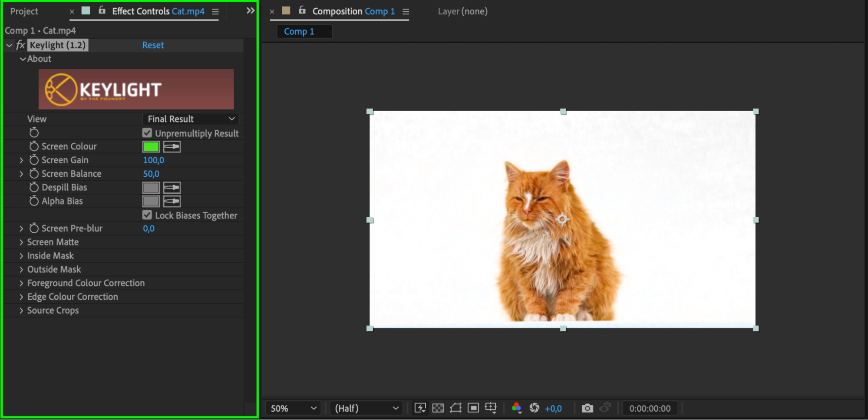Open the View Final Result dropdown
Viewport: 868px width, 420px height.
point(191,119)
